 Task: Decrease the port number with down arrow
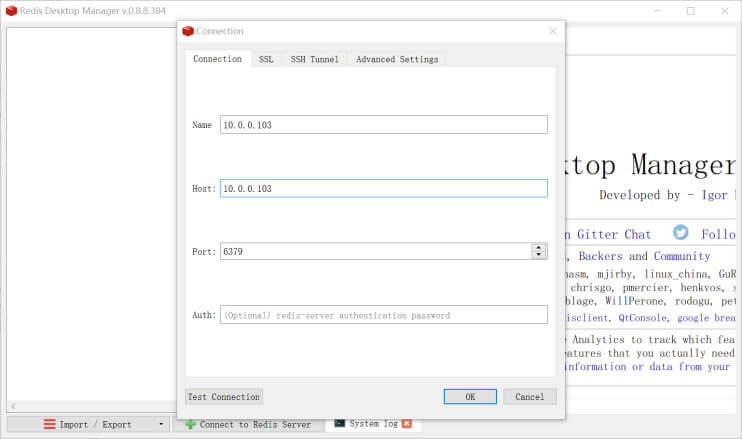(539, 255)
